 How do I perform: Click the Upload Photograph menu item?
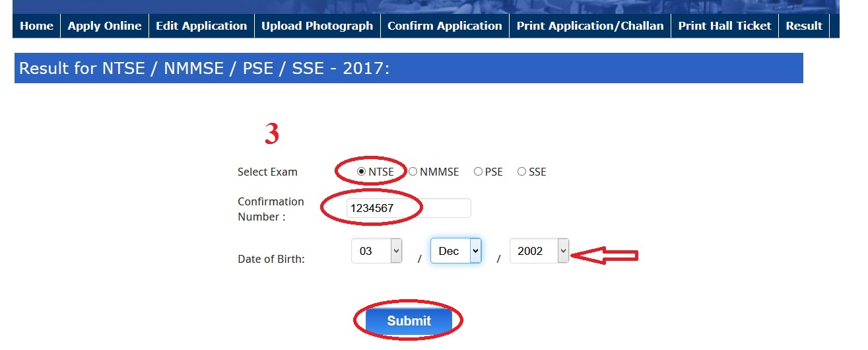tap(317, 26)
